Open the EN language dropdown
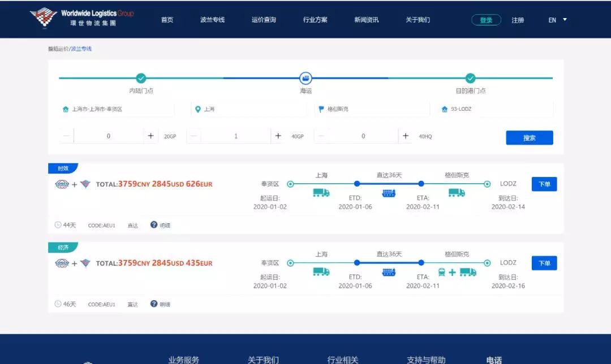 point(557,20)
